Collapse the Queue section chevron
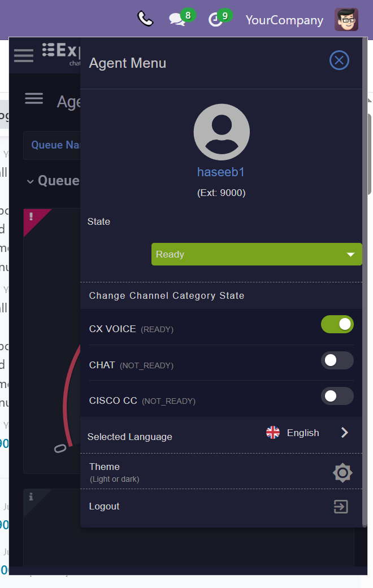The height and width of the screenshot is (588, 373). pyautogui.click(x=31, y=182)
